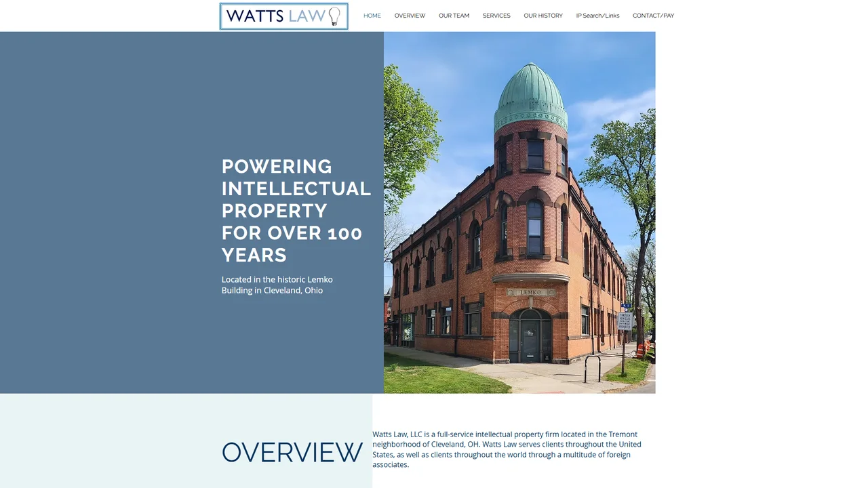Click 'Located in the historic Lemko Building' text

point(277,285)
